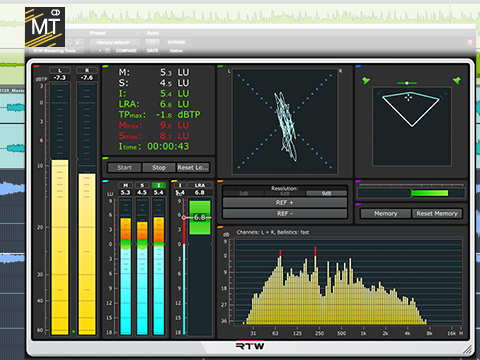Click the LRA 6.8 LU readout
This screenshot has width=480, height=360.
(154, 104)
